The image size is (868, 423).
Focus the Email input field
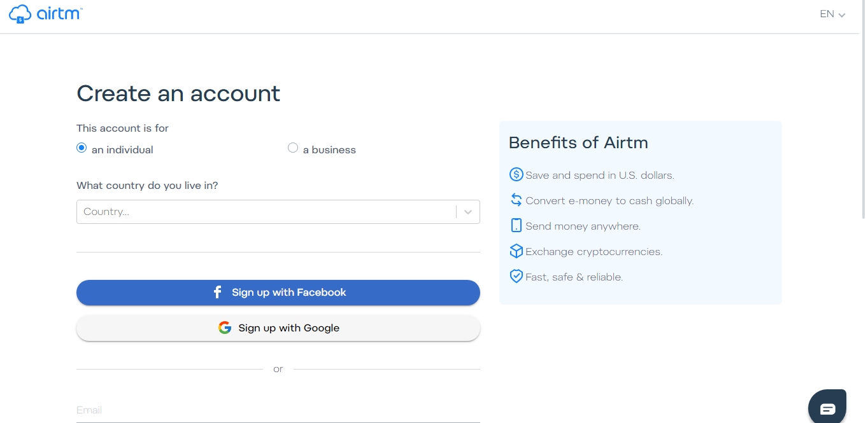[x=278, y=410]
